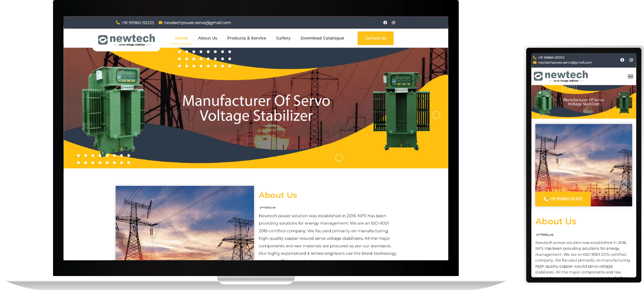Go to the Home menu item
The image size is (644, 290).
[181, 38]
